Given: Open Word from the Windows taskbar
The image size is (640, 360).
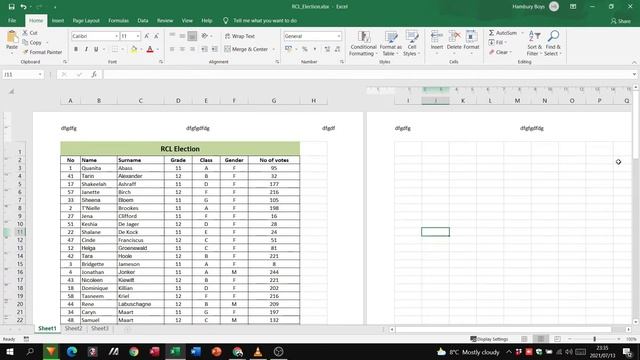Looking at the screenshot, I should [x=196, y=351].
